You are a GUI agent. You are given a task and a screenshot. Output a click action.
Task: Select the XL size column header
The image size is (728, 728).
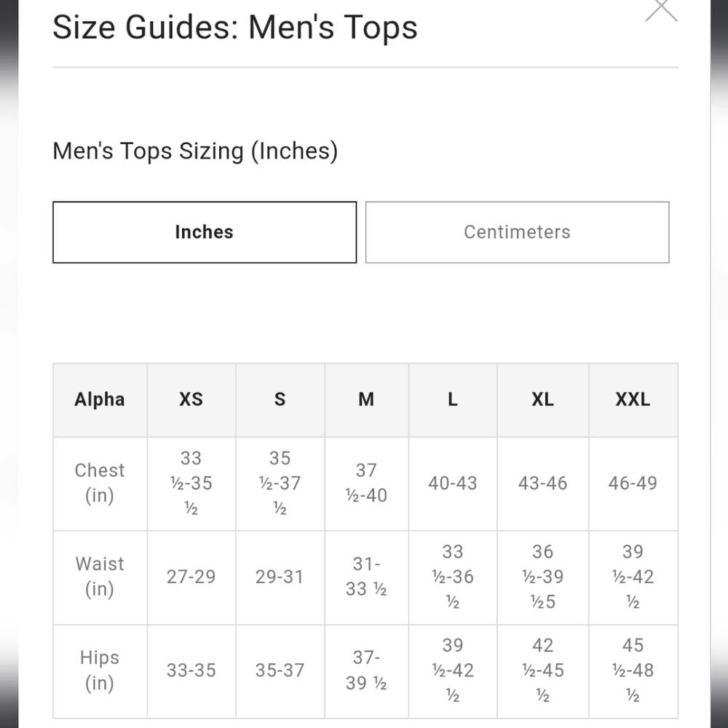coord(543,400)
